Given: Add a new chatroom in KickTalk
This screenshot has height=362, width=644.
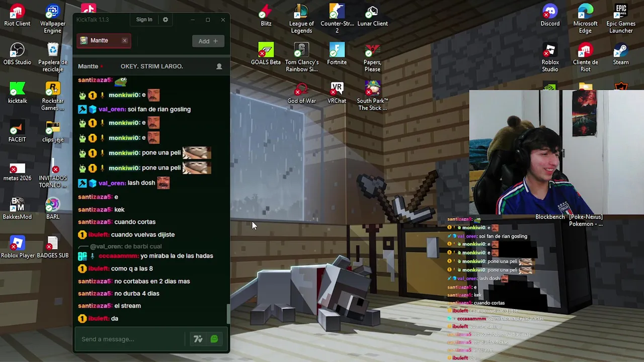Looking at the screenshot, I should [208, 41].
